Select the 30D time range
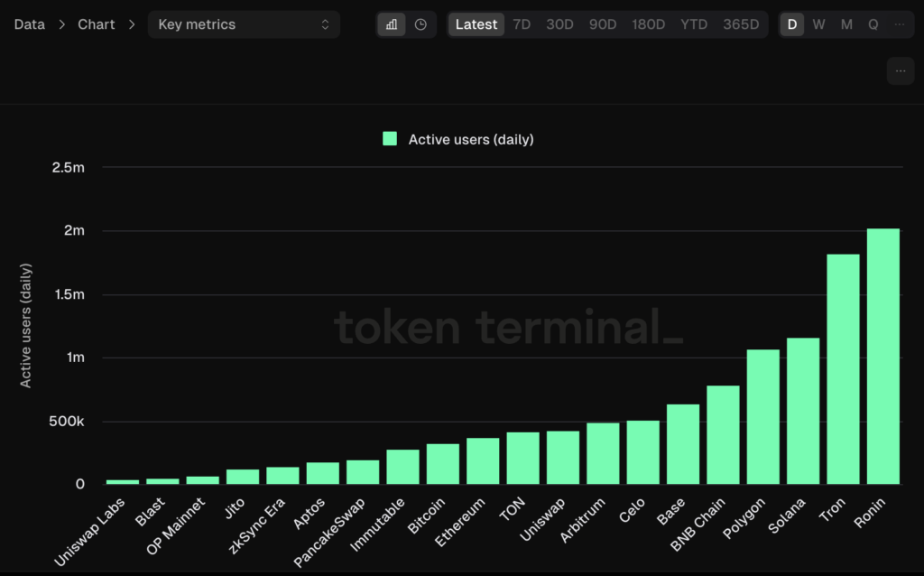Screen dimensions: 924x576 click(x=559, y=24)
